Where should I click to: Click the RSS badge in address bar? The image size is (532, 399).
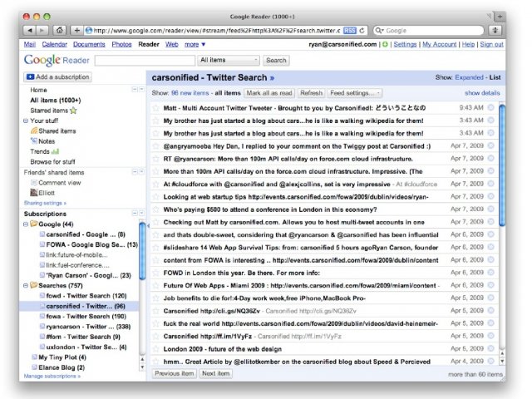point(349,30)
